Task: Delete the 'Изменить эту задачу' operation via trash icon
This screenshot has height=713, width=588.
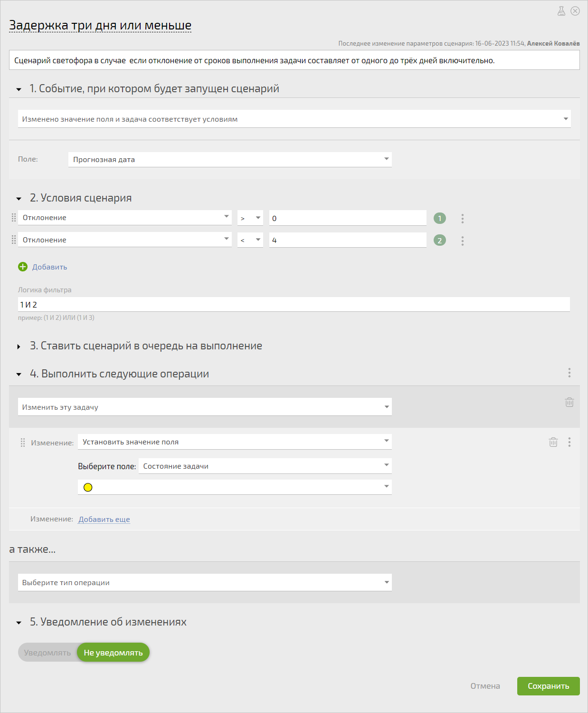Action: pos(569,402)
